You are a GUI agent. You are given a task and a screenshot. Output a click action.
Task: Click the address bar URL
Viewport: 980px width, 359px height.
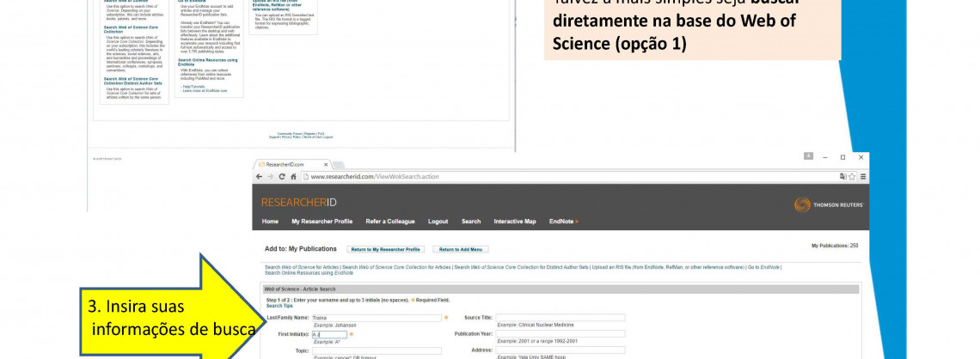375,177
